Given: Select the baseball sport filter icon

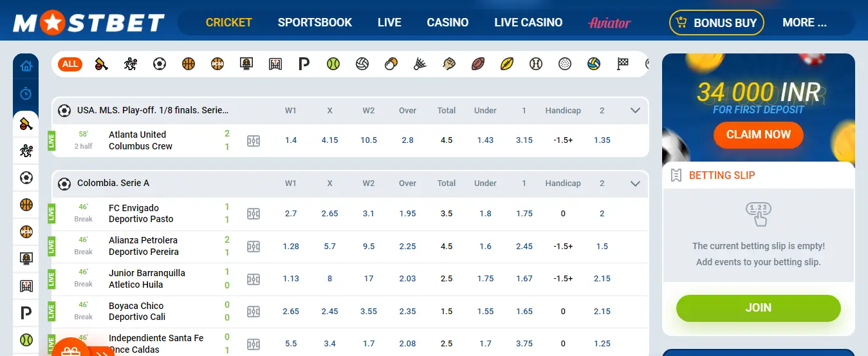Looking at the screenshot, I should (x=536, y=64).
